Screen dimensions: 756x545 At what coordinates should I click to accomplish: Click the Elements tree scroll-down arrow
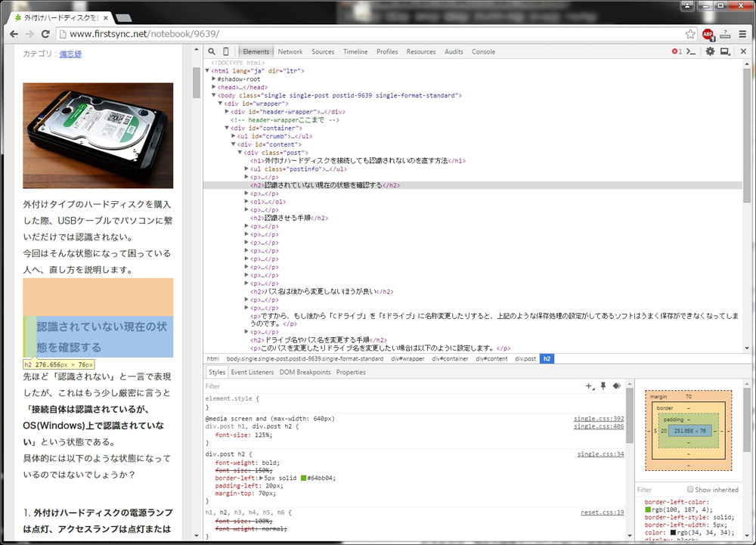coord(747,348)
